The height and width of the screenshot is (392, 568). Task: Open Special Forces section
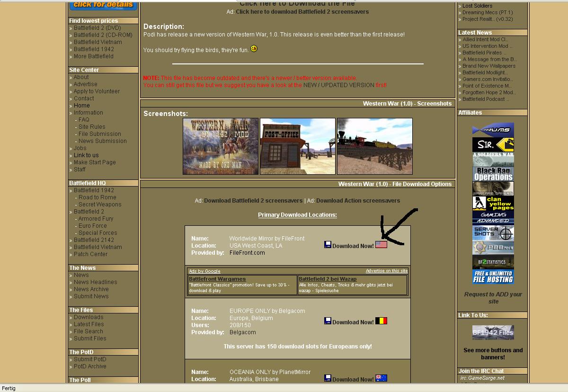pos(98,233)
